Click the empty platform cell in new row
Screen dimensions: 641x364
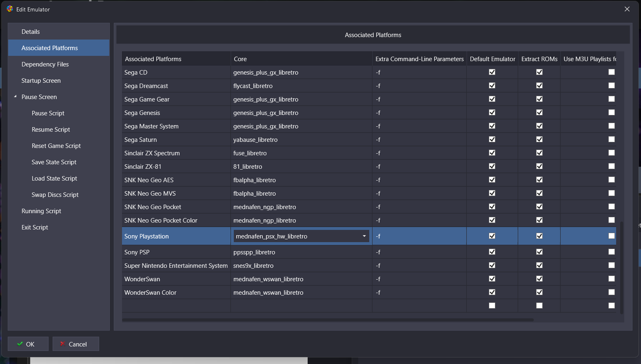[176, 306]
